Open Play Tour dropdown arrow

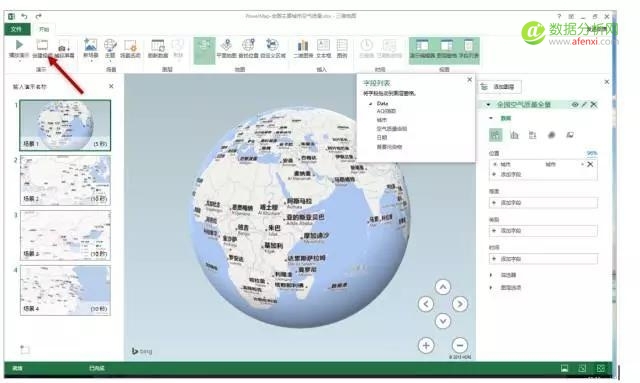[x=19, y=60]
